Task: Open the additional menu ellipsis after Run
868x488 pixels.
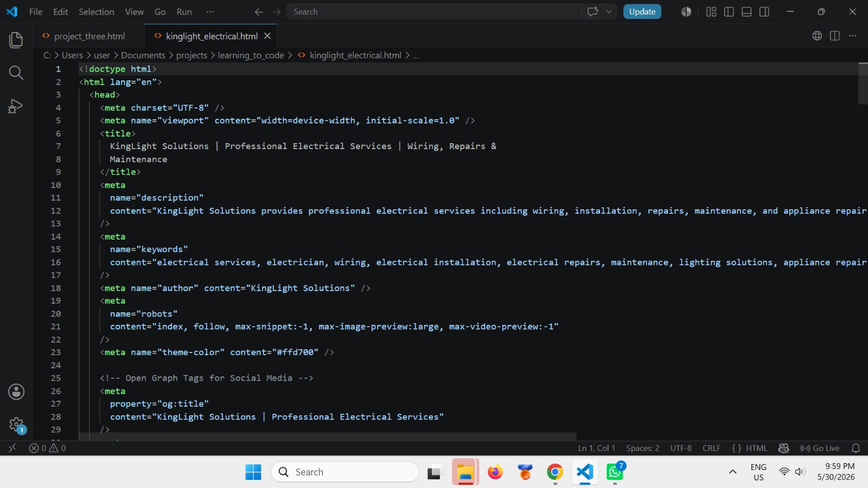Action: coord(210,12)
